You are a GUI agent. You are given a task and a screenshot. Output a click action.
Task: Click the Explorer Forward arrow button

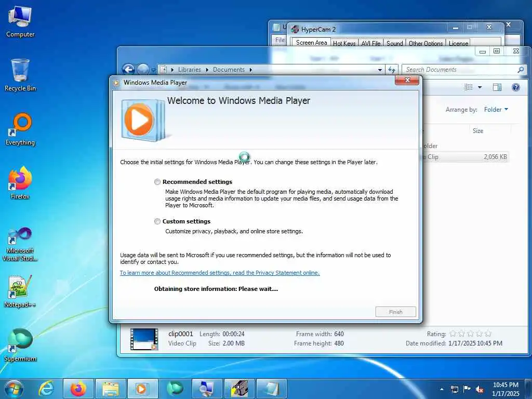click(x=143, y=70)
